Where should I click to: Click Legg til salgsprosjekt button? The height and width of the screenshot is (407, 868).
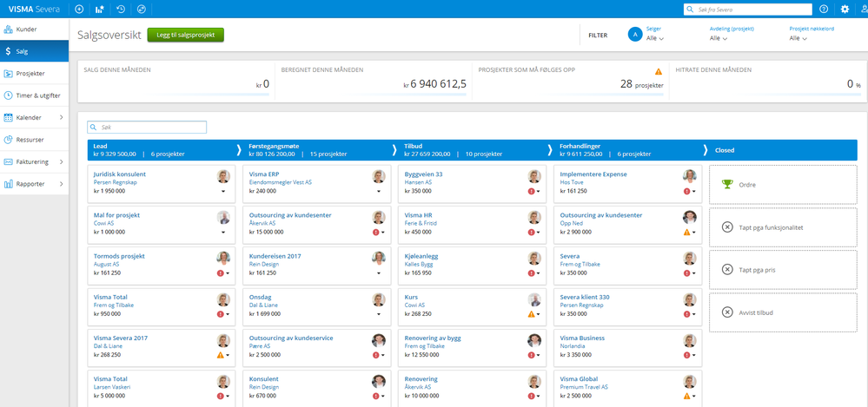(x=185, y=35)
